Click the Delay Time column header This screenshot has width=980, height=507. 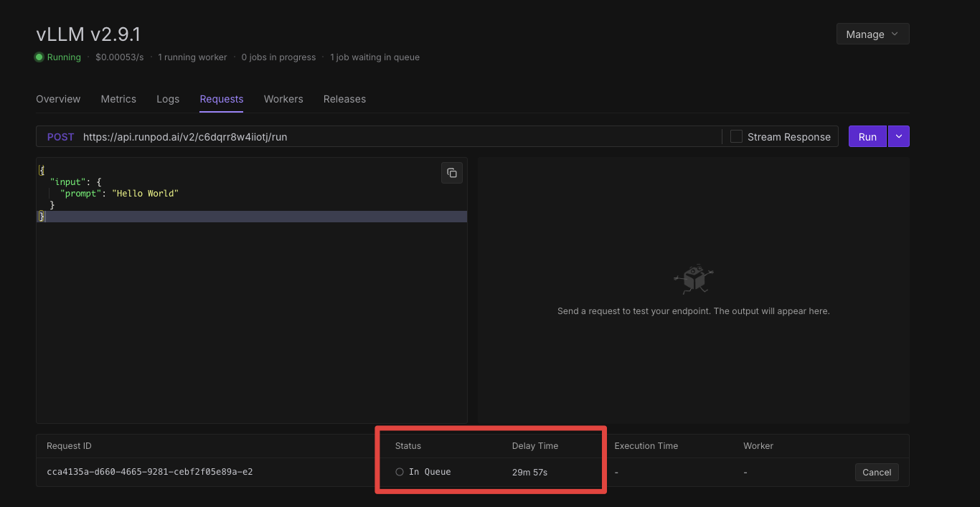tap(535, 446)
